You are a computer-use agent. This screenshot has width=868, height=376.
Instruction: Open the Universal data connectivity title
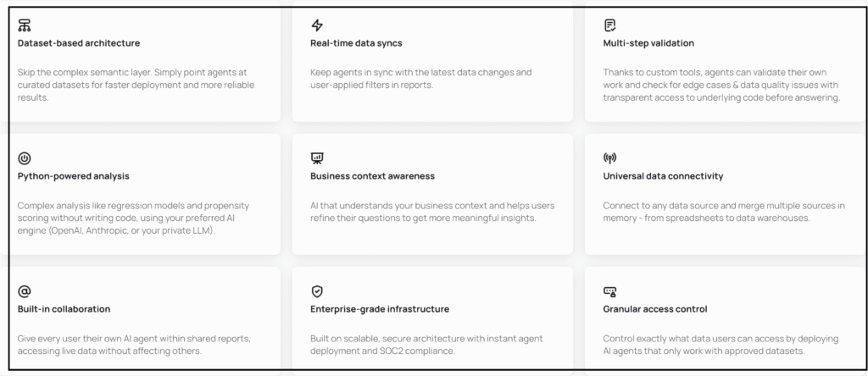(663, 176)
